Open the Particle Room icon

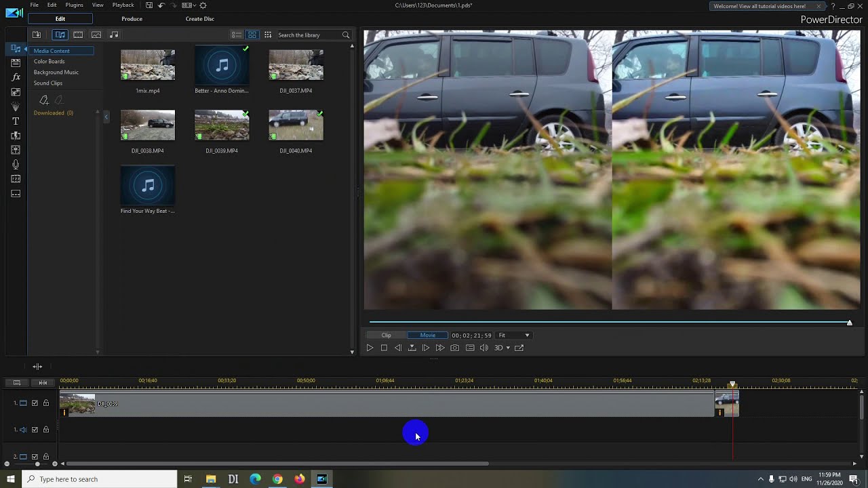(x=16, y=106)
